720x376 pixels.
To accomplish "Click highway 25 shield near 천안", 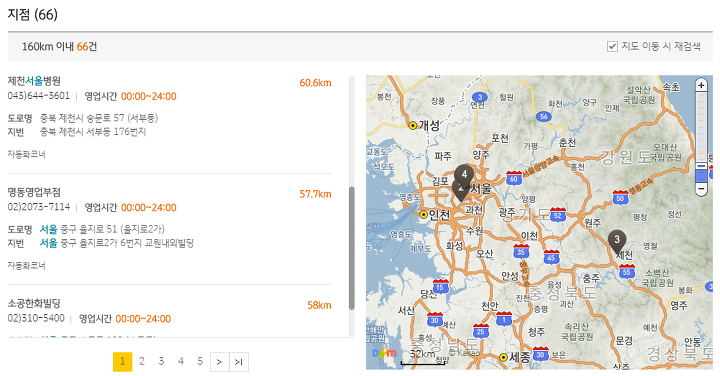I will 480,331.
